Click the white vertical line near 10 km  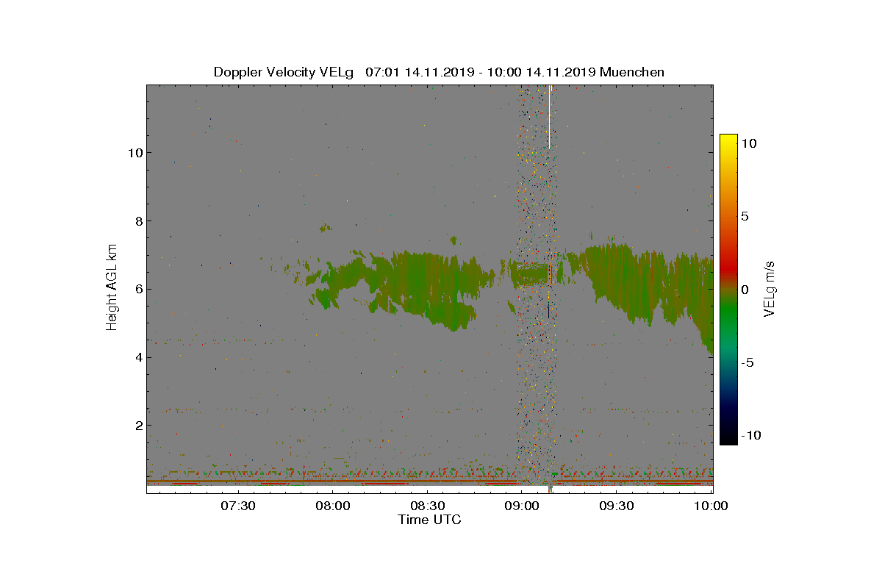(548, 117)
